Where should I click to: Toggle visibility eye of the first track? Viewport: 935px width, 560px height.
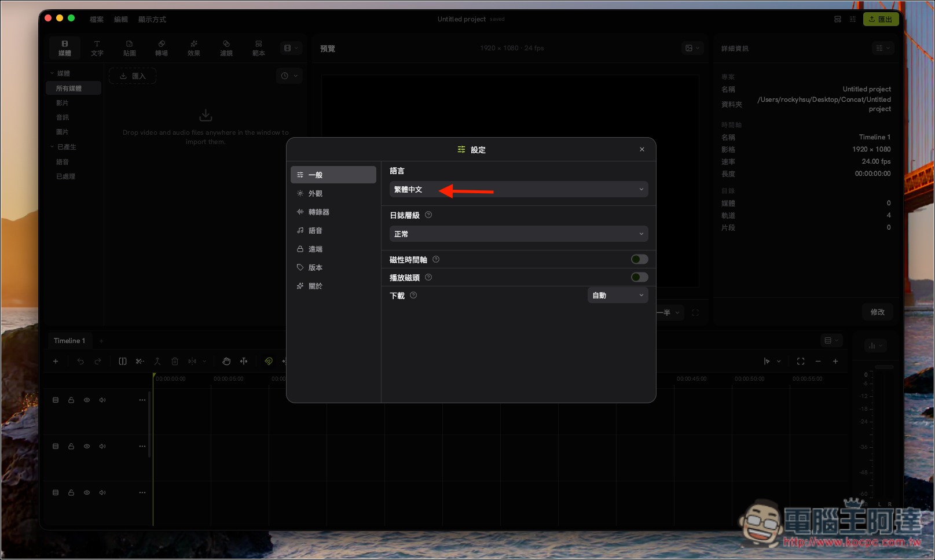point(87,400)
